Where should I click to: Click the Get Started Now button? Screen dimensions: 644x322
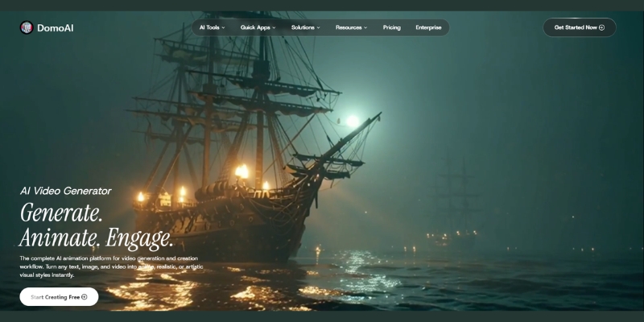point(580,27)
